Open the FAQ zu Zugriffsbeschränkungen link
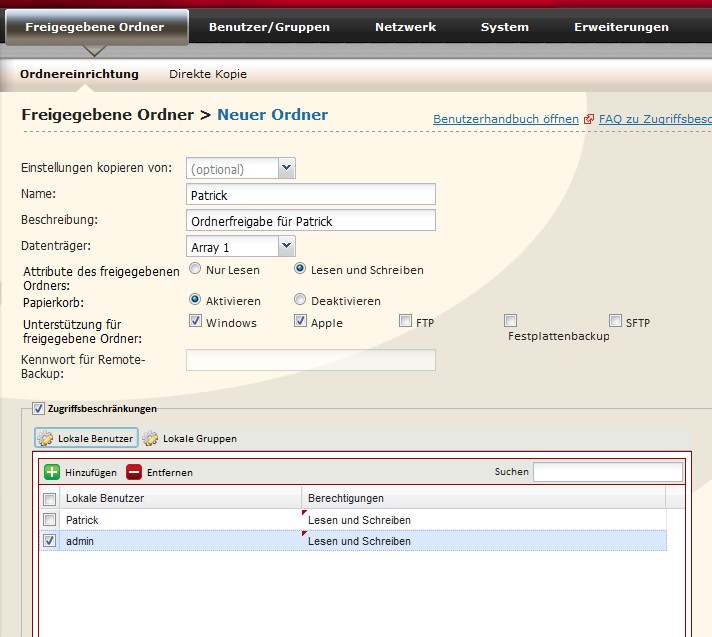 pos(655,119)
